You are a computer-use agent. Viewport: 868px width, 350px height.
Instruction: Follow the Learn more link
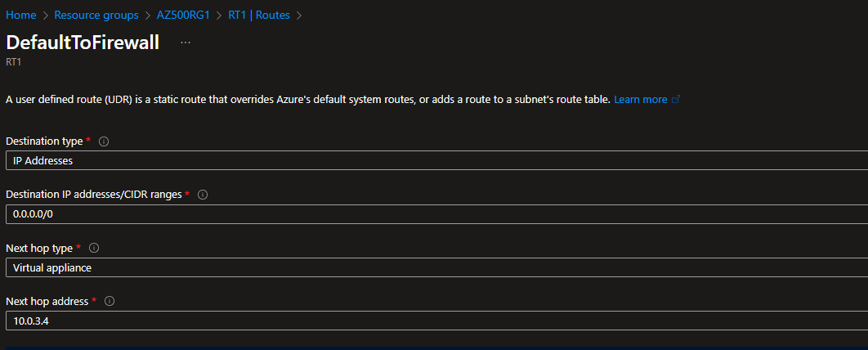tap(640, 99)
